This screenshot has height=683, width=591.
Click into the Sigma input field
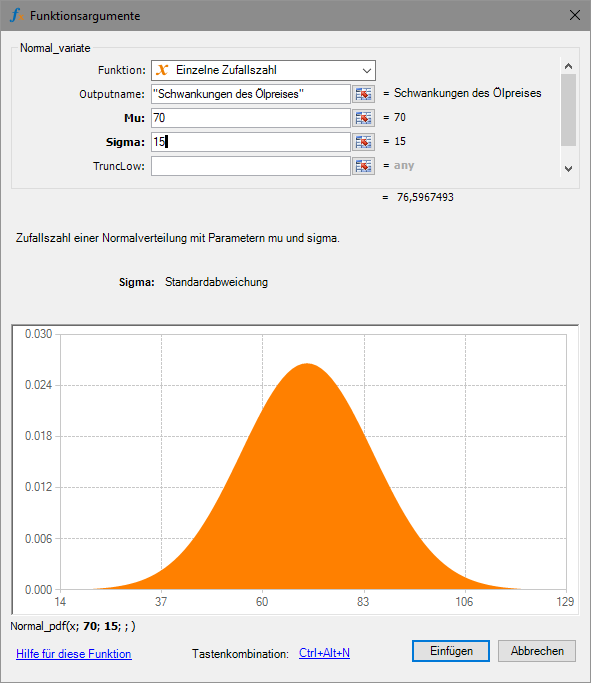(x=251, y=142)
